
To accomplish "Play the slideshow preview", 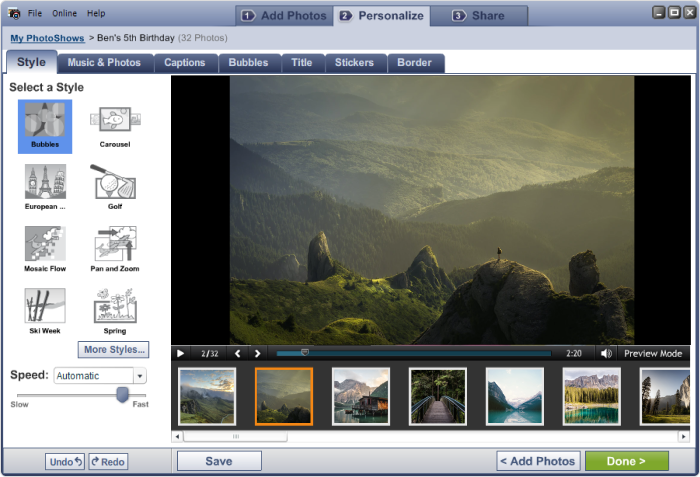I will pos(180,353).
